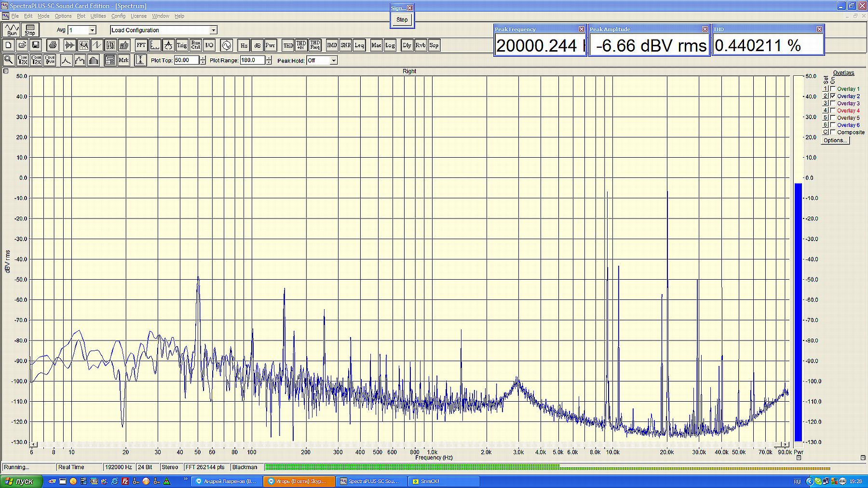Screen dimensions: 868x488
Task: Uncheck the Overlay 2 checkbox
Action: 833,96
